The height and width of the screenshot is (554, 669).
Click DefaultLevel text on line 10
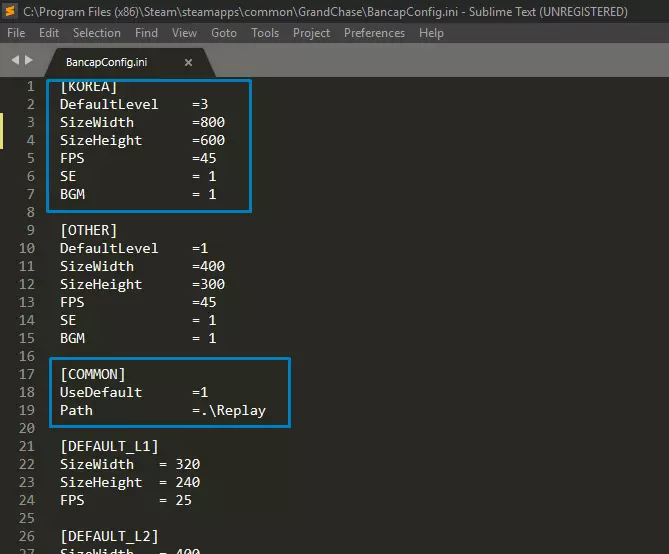click(x=109, y=248)
